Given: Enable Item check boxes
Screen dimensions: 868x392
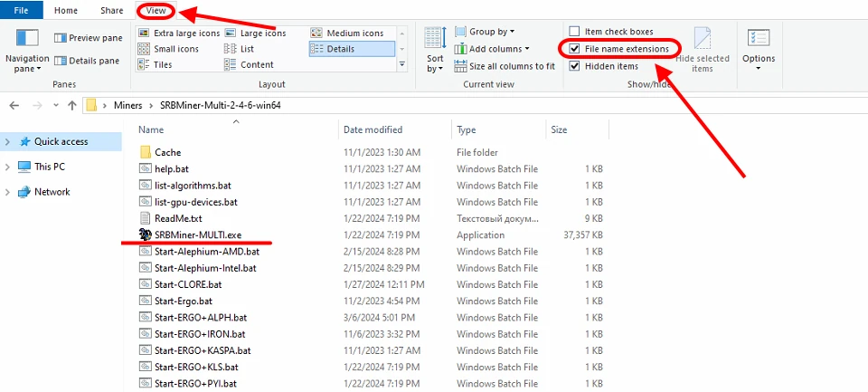Looking at the screenshot, I should 574,32.
